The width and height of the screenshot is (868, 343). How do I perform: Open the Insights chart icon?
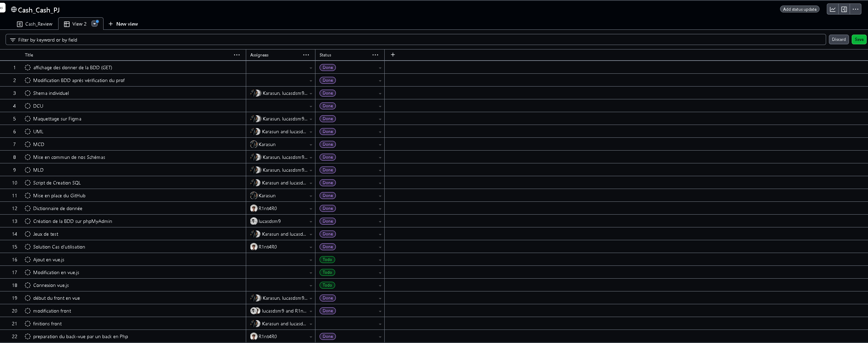point(832,9)
